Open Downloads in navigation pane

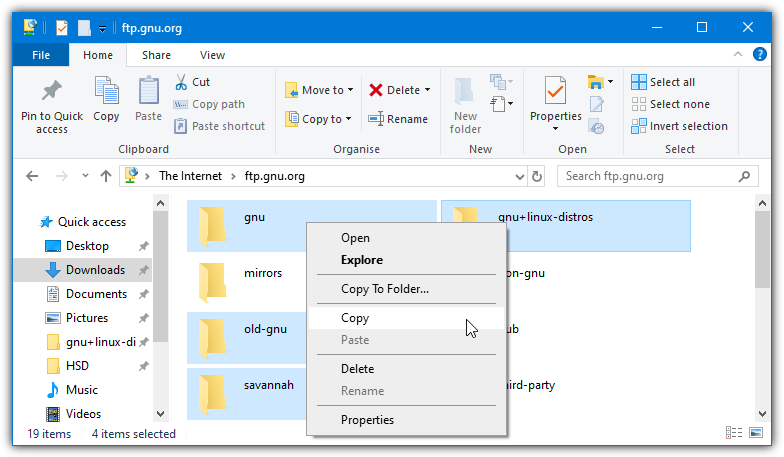pyautogui.click(x=95, y=270)
